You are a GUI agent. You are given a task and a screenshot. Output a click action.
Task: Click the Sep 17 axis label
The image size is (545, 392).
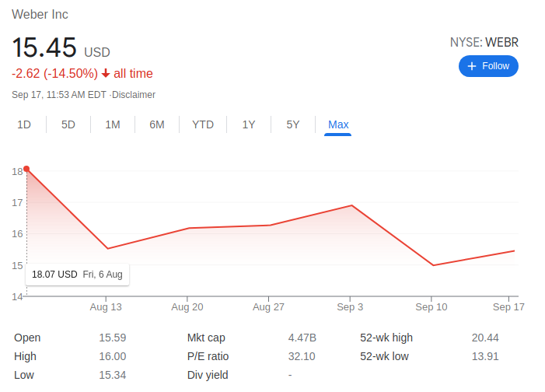[508, 306]
